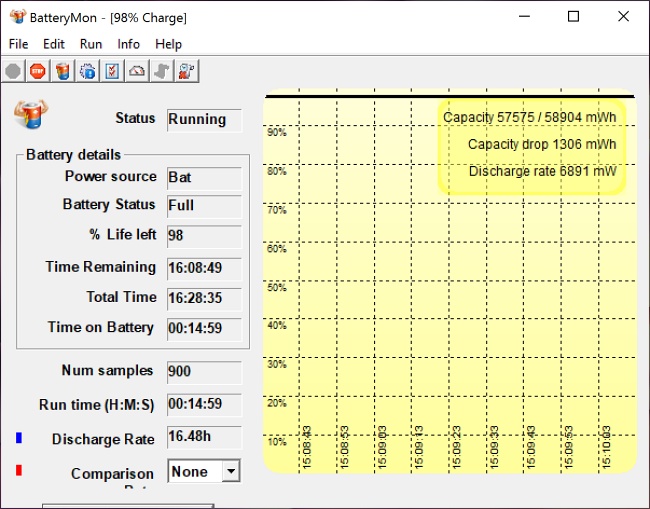Click the 'Capacity drop 1306 mWh' text
This screenshot has width=650, height=509.
[x=542, y=144]
